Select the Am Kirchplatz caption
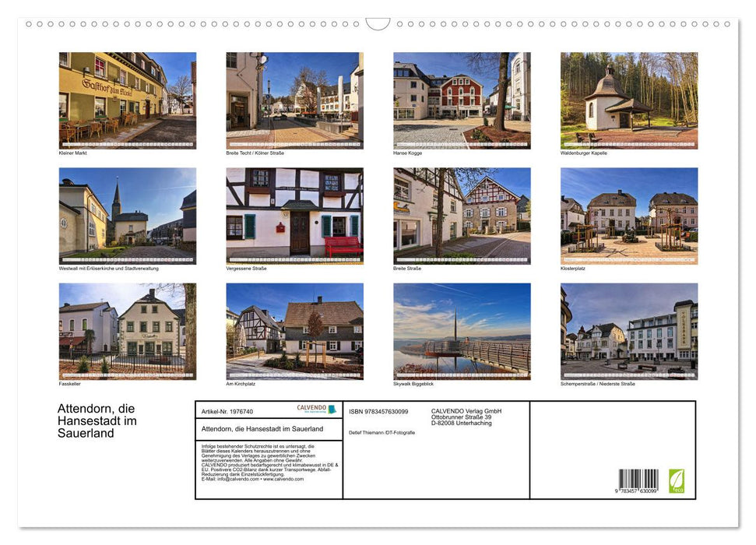 241,382
